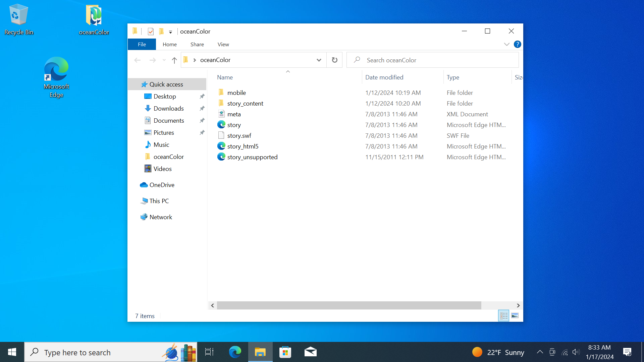The height and width of the screenshot is (362, 644).
Task: Refresh the oceanColor folder view
Action: click(334, 60)
